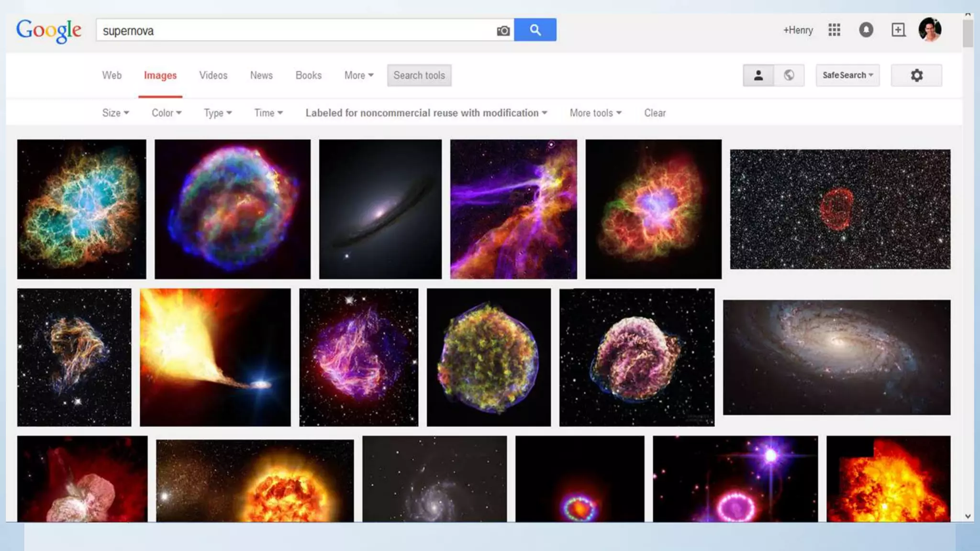Open the account profile picture
The width and height of the screenshot is (980, 551).
click(x=930, y=30)
